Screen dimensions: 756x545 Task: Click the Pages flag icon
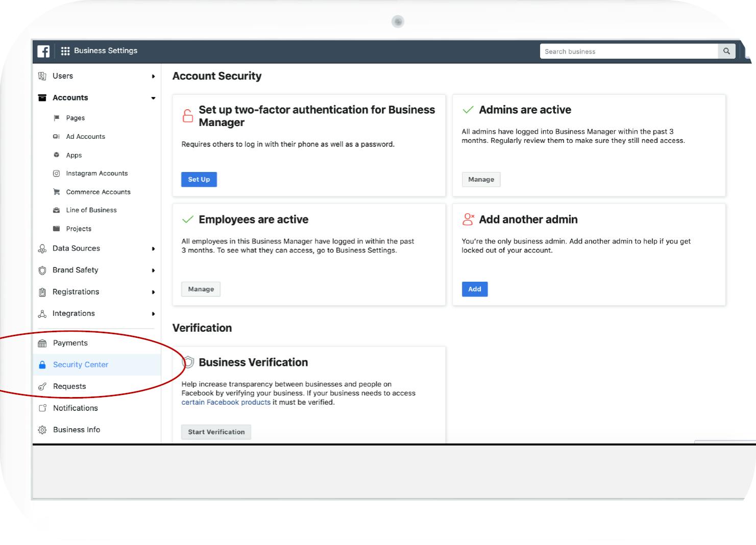click(x=57, y=118)
